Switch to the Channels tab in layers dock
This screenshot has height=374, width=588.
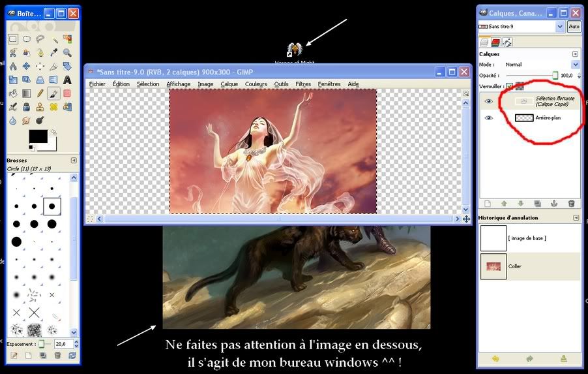495,42
